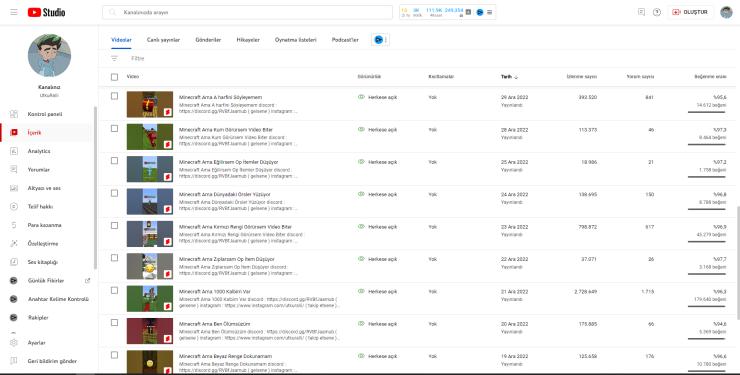The width and height of the screenshot is (740, 375).
Task: Open video title Minecraft Ama 1000 Kalbim Var
Action: [x=215, y=292]
